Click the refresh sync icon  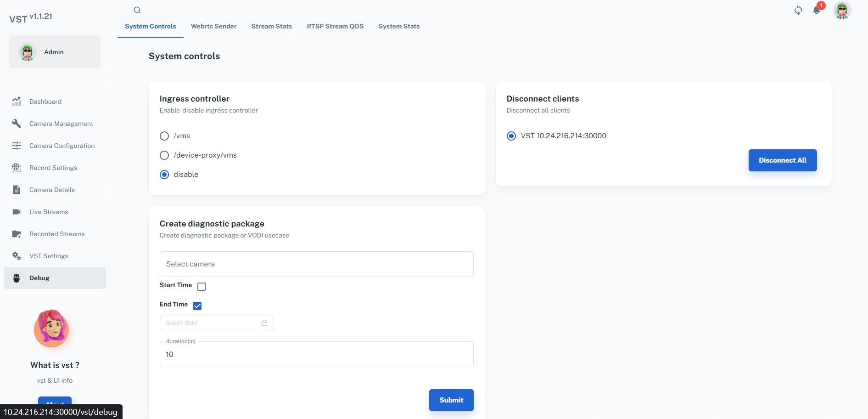click(x=798, y=10)
